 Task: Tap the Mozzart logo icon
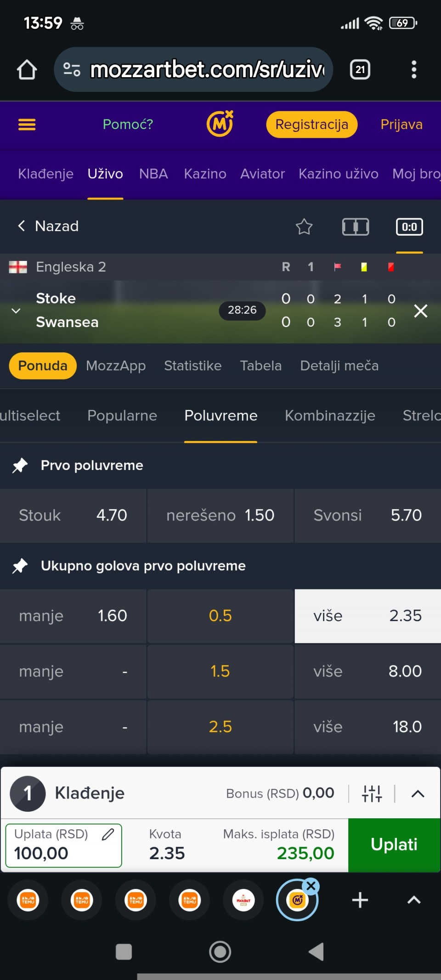pyautogui.click(x=220, y=124)
